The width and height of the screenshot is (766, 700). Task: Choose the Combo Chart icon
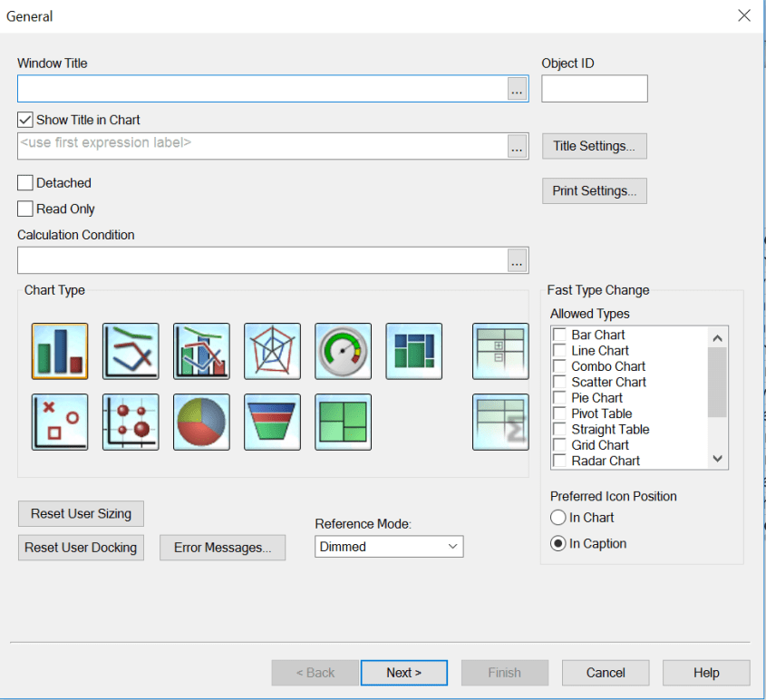pyautogui.click(x=201, y=351)
